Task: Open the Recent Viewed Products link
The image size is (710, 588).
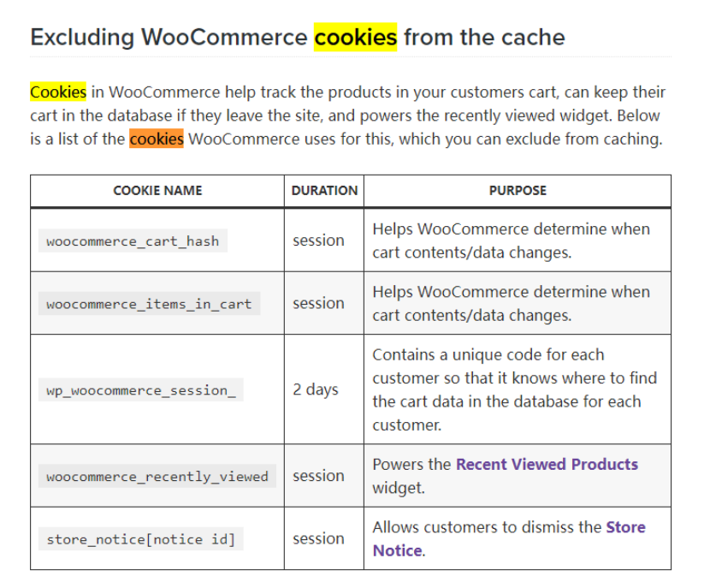Action: [x=547, y=465]
